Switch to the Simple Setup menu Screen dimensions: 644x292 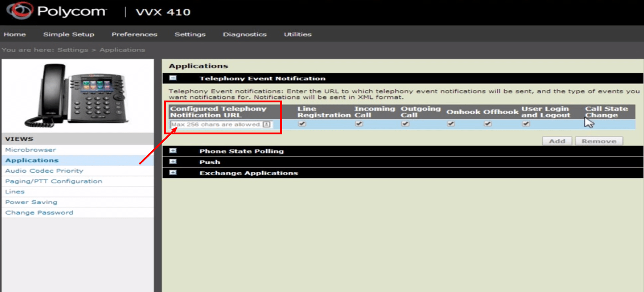(x=69, y=34)
